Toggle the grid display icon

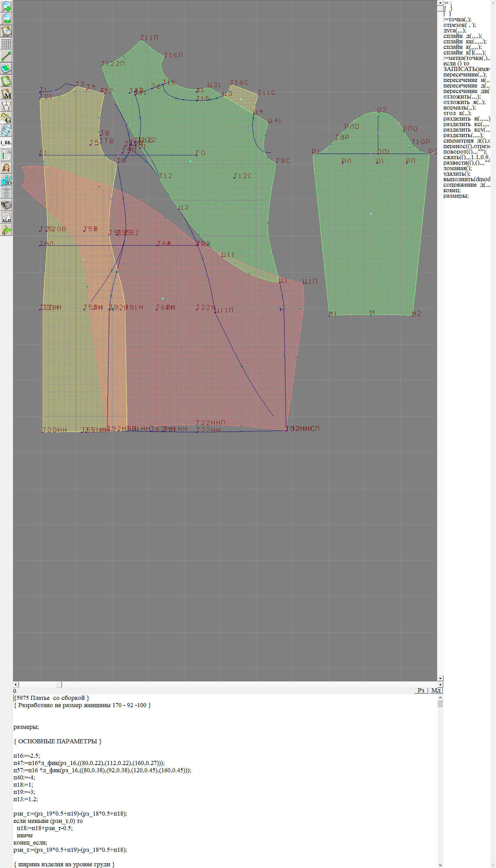6,44
